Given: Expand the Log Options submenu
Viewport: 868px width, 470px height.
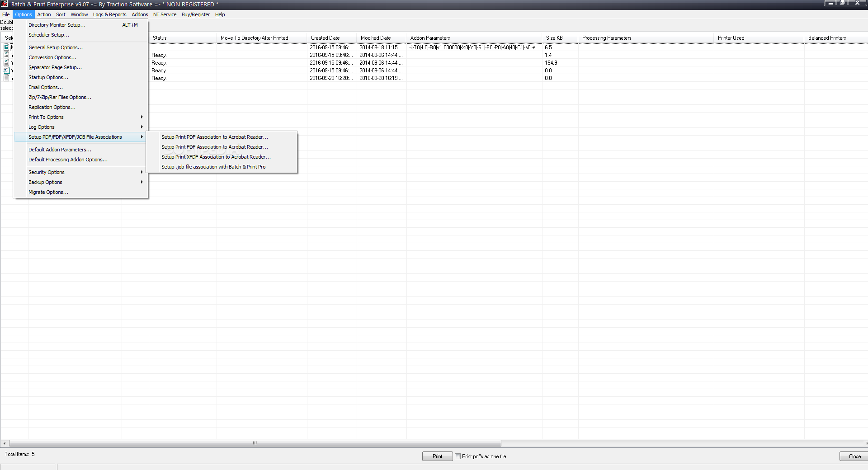Looking at the screenshot, I should 80,127.
